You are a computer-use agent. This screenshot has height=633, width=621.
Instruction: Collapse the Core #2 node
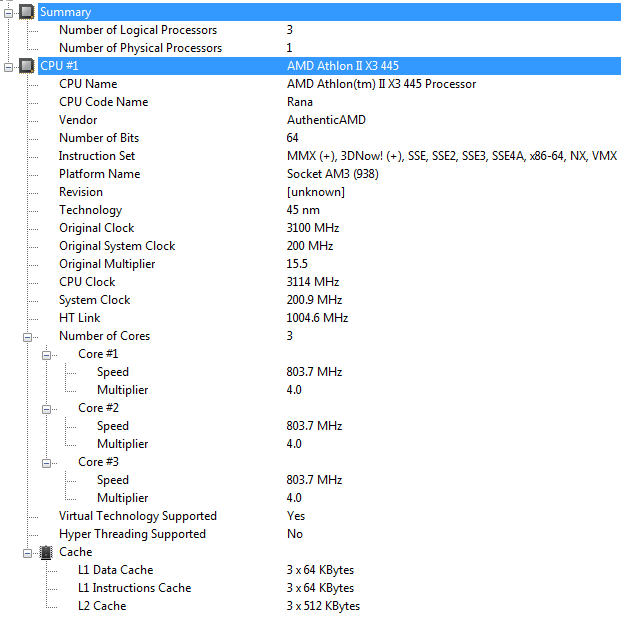(46, 409)
